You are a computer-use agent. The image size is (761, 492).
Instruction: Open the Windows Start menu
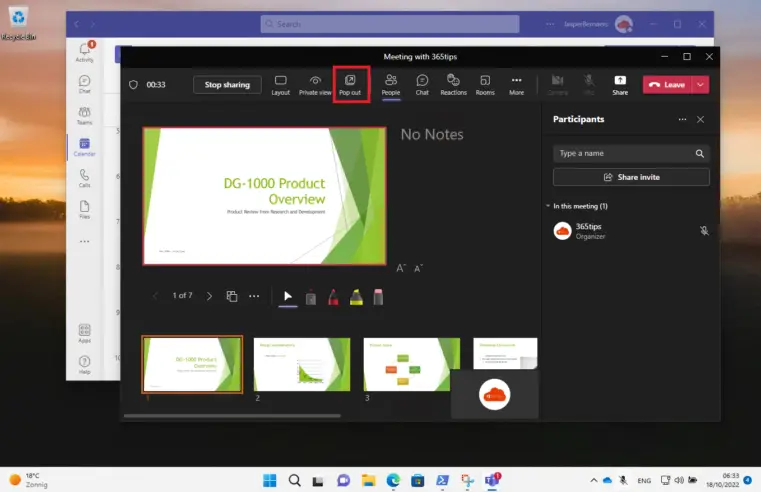tap(269, 480)
